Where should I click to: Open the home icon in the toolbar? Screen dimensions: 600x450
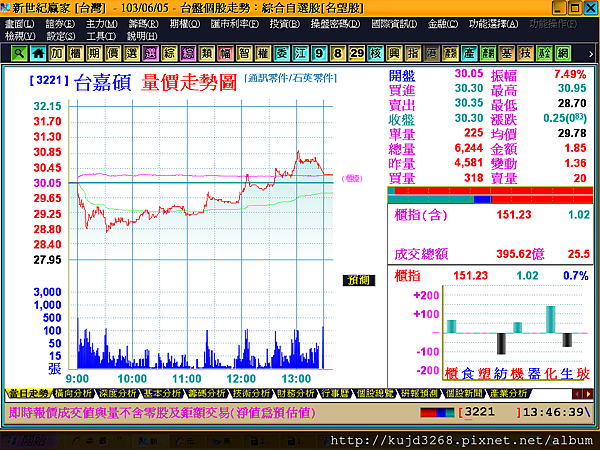click(38, 53)
